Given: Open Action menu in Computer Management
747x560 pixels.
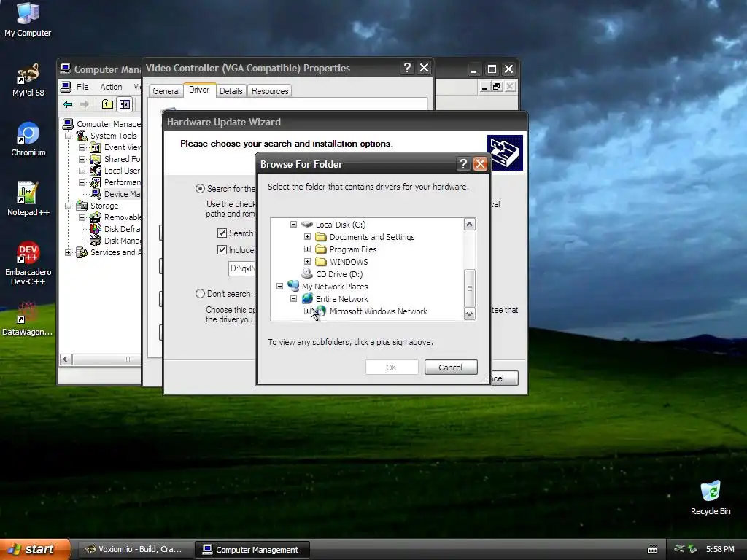Looking at the screenshot, I should 111,87.
